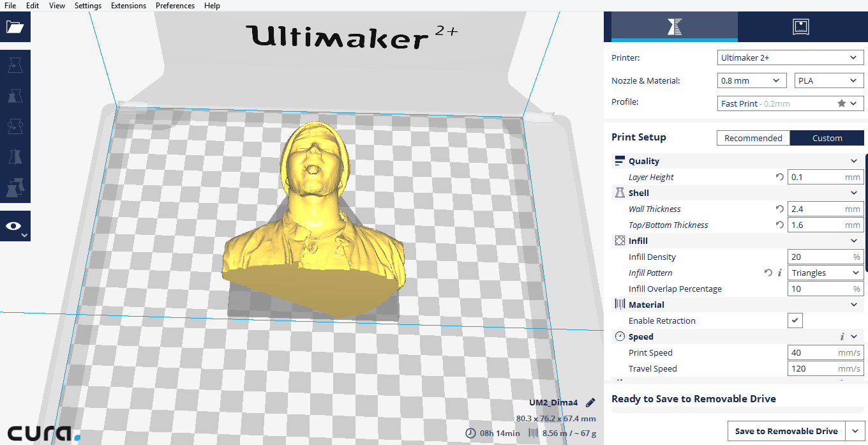The image size is (868, 445).
Task: Reset Wall Thickness with its revert arrow
Action: click(x=779, y=209)
